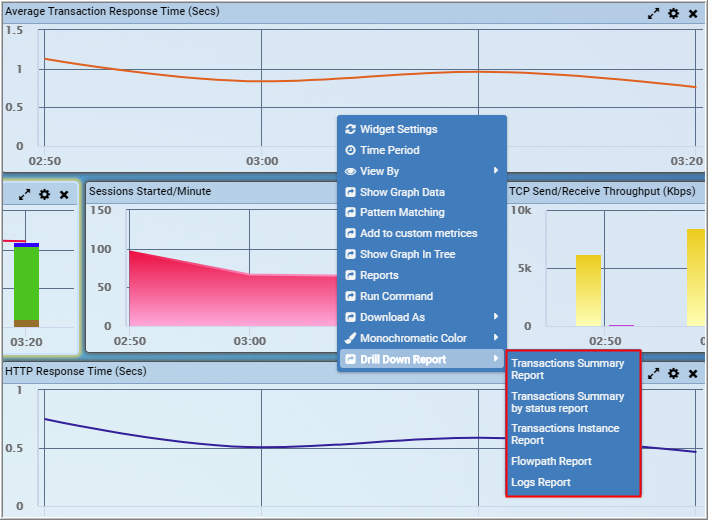Viewport: 708px width, 520px height.
Task: Close the HTTP Response Time widget
Action: point(693,373)
